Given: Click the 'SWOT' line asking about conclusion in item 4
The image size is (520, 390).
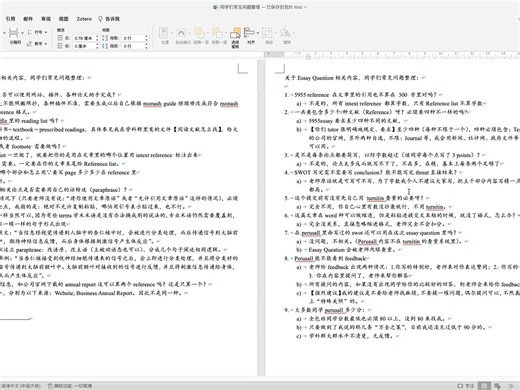Looking at the screenshot, I should pos(376,172).
